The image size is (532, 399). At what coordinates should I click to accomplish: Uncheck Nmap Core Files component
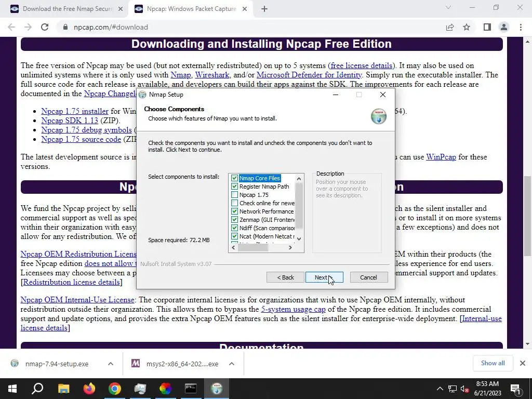tap(234, 178)
